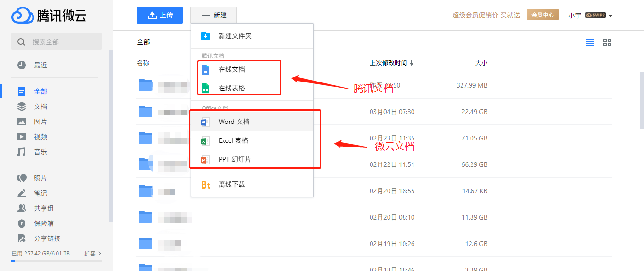Click the 12.6 GB size value
Viewport: 644px width, 271px height.
click(476, 244)
